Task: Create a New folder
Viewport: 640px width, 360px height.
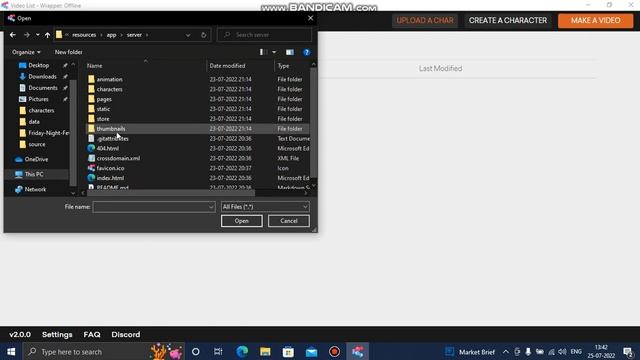Action: point(69,52)
